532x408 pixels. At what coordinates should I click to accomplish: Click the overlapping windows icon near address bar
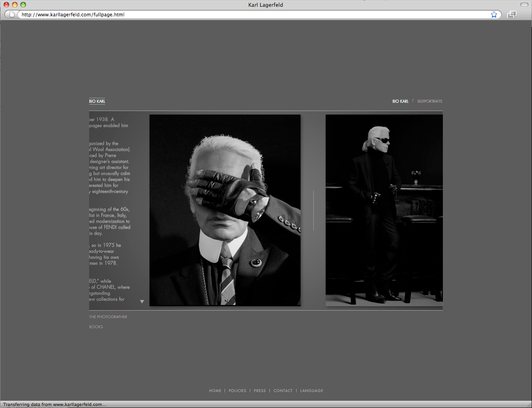(512, 15)
